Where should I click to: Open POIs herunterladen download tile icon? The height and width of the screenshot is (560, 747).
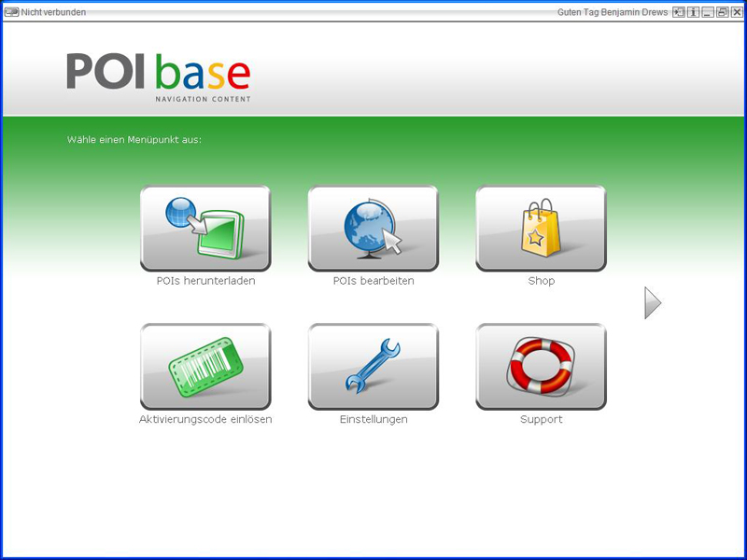coord(205,228)
